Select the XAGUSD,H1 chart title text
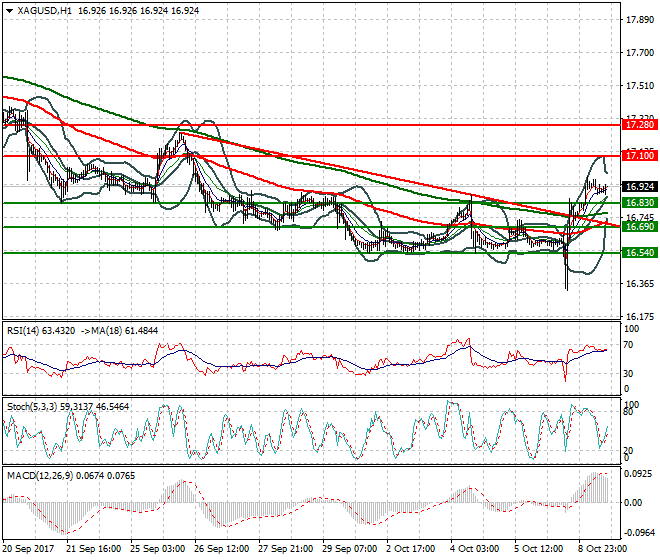The height and width of the screenshot is (560, 660). pos(44,11)
